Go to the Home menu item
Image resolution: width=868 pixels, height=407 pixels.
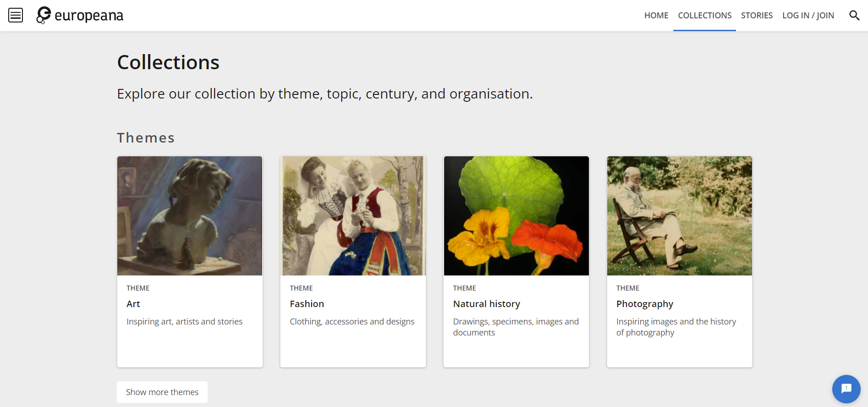(656, 15)
